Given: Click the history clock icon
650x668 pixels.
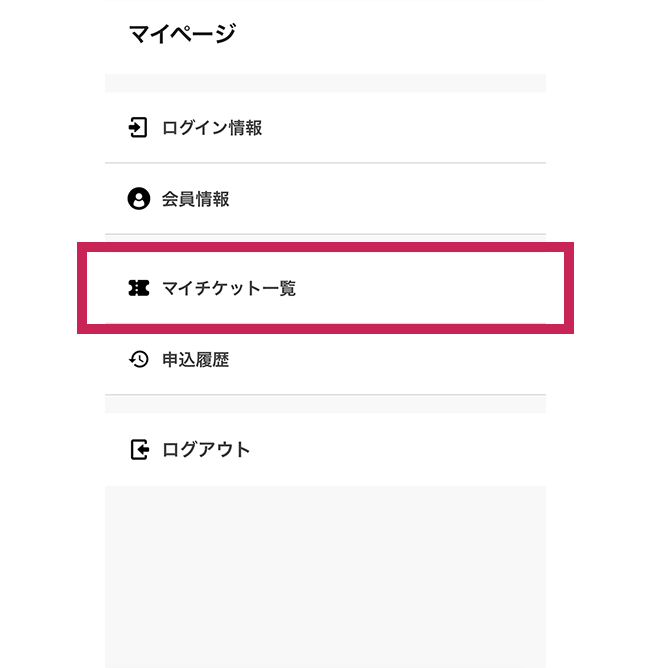Looking at the screenshot, I should point(138,359).
